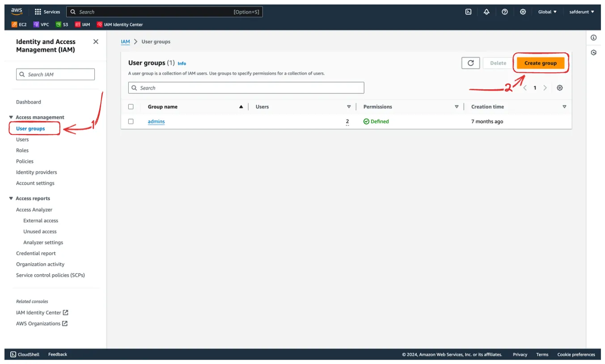Open the Global region dropdown
Viewport: 605px width, 364px height.
[547, 12]
